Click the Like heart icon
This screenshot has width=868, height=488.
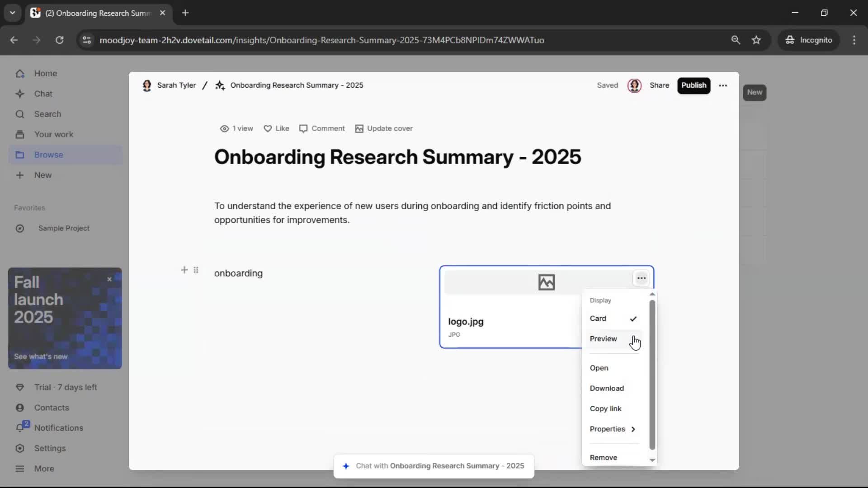coord(268,129)
